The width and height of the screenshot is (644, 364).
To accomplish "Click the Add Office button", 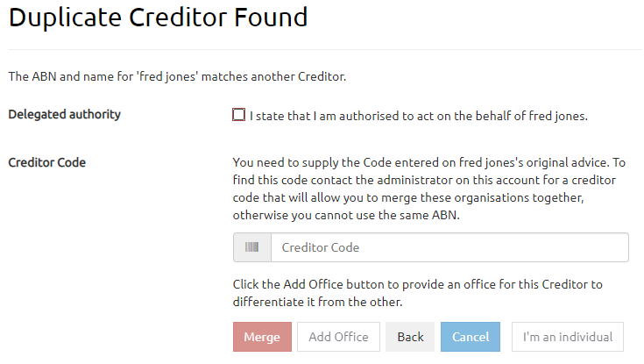I will 338,337.
